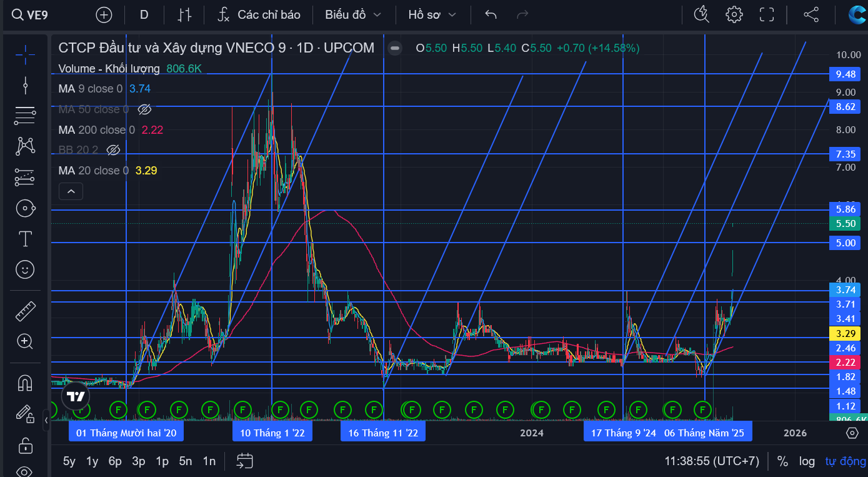Open chart settings gear
This screenshot has width=868, height=477.
click(x=734, y=14)
